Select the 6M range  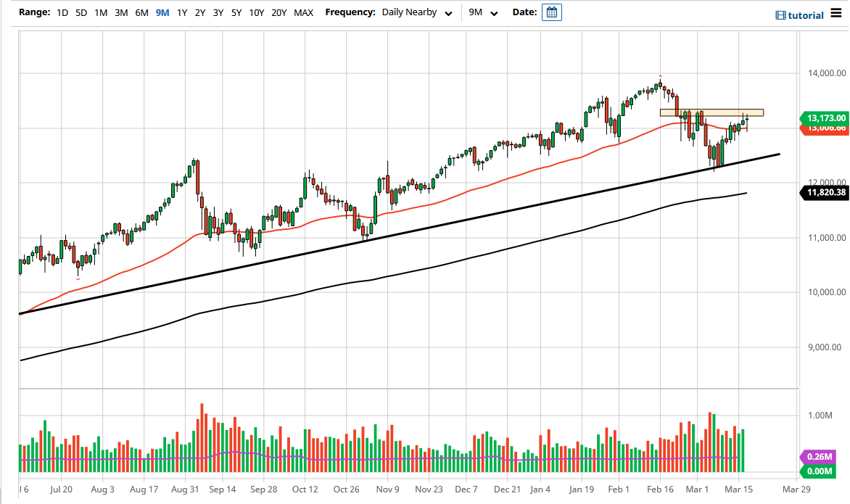pos(141,12)
